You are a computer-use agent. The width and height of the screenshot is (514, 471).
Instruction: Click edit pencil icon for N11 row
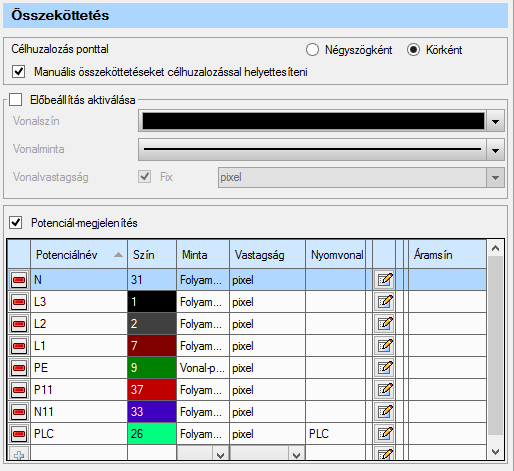(384, 412)
